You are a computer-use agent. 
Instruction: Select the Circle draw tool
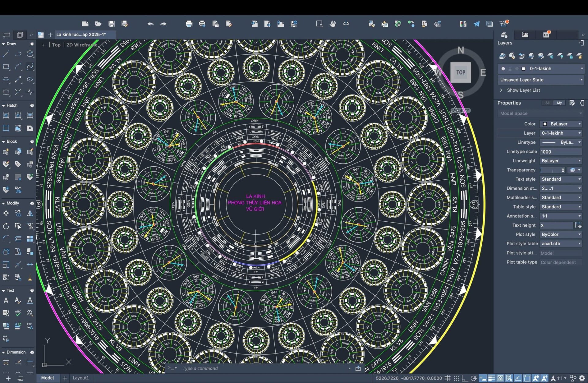coord(30,54)
